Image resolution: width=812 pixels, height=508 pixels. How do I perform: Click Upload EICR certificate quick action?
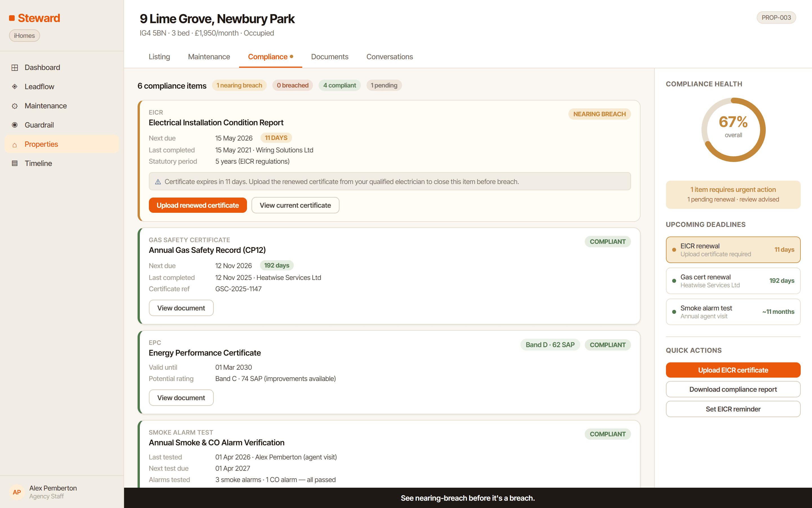(x=733, y=370)
